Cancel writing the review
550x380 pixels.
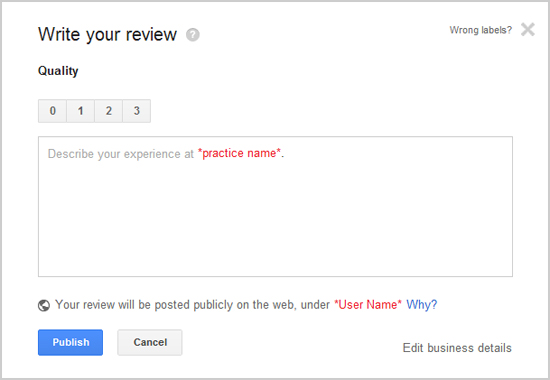150,342
